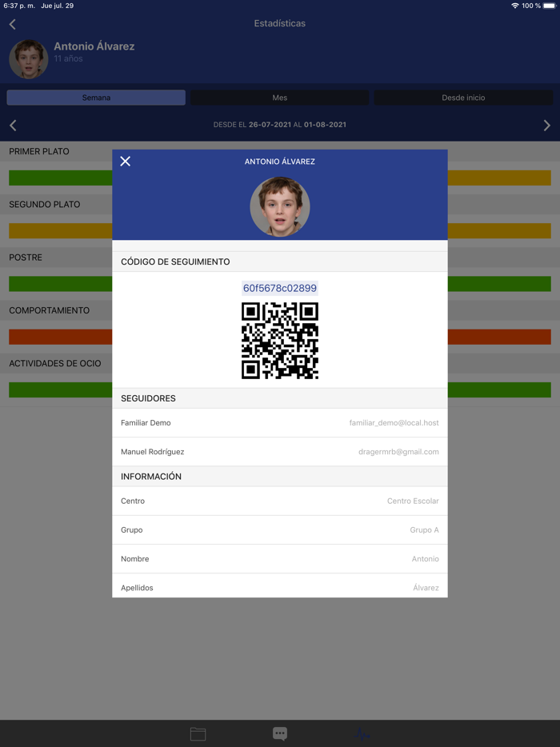Select the Semana tab

tap(96, 98)
